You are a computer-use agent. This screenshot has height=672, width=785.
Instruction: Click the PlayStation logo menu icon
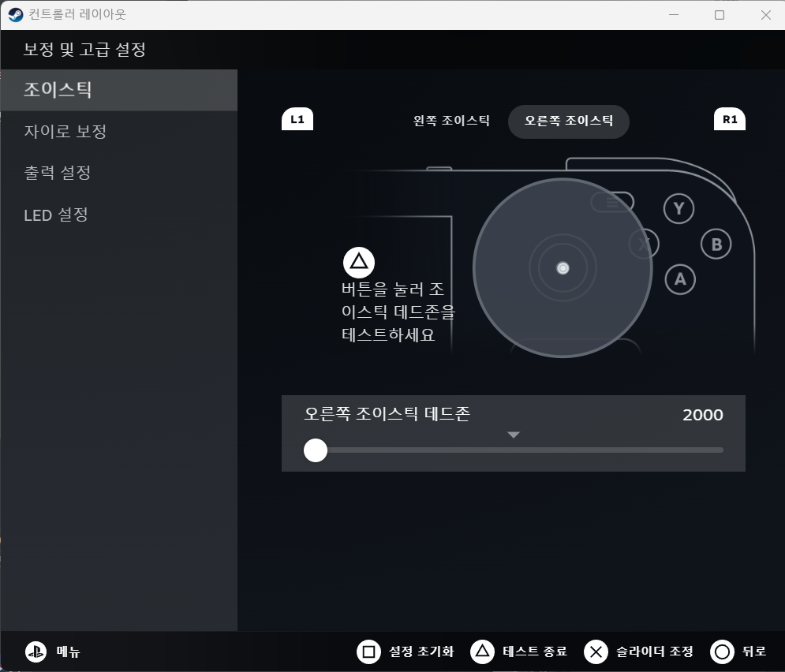[x=36, y=651]
